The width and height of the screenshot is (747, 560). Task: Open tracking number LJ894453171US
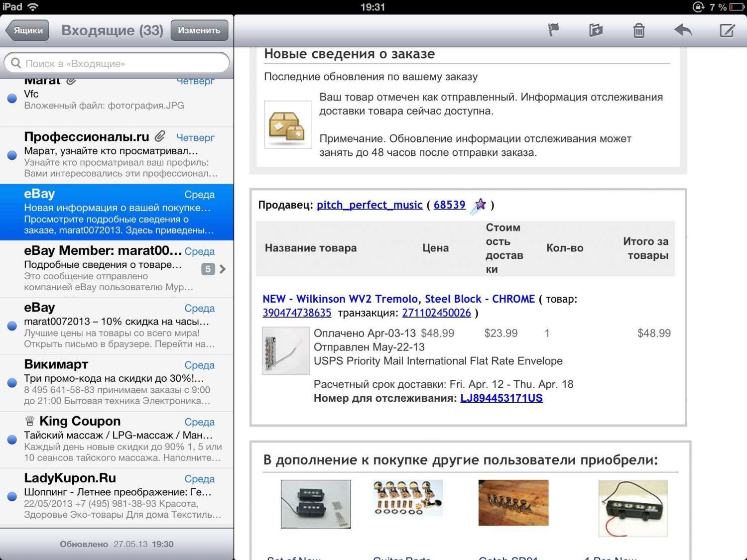point(501,398)
